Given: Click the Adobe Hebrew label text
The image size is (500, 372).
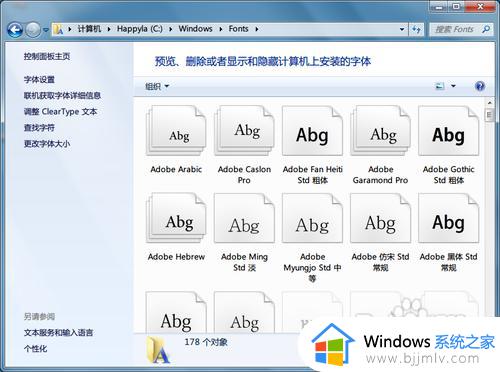Looking at the screenshot, I should [x=176, y=257].
